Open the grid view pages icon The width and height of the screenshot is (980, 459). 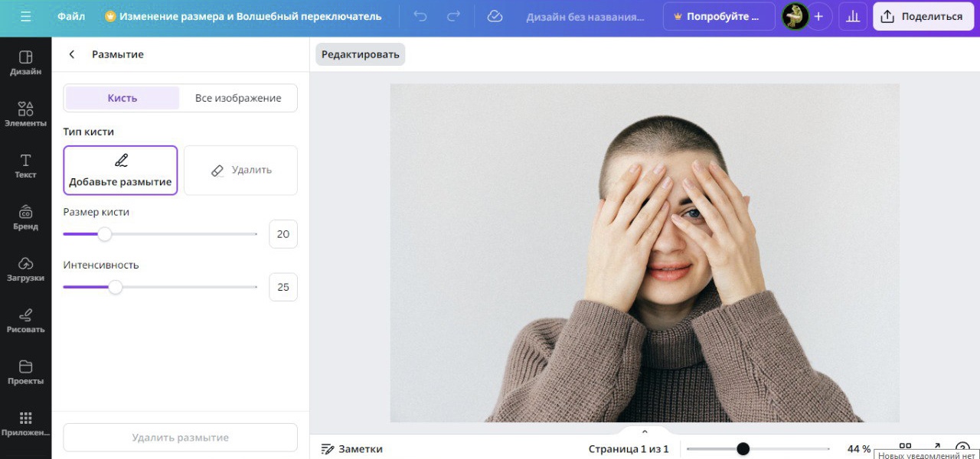click(x=905, y=447)
